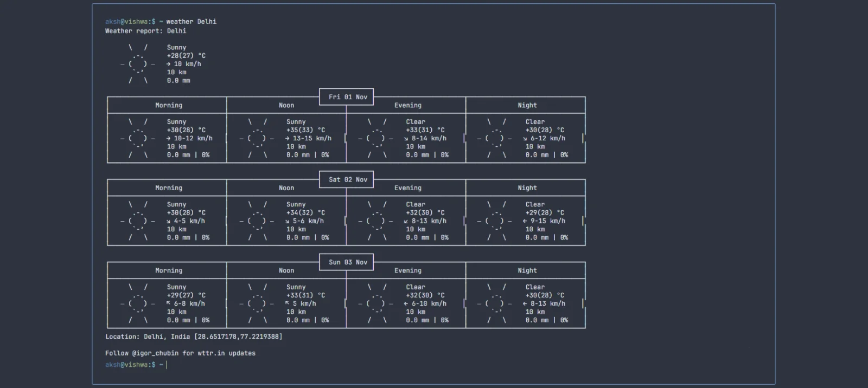
Task: Click Fri Noon temperature +35(33) °C
Action: 306,130
